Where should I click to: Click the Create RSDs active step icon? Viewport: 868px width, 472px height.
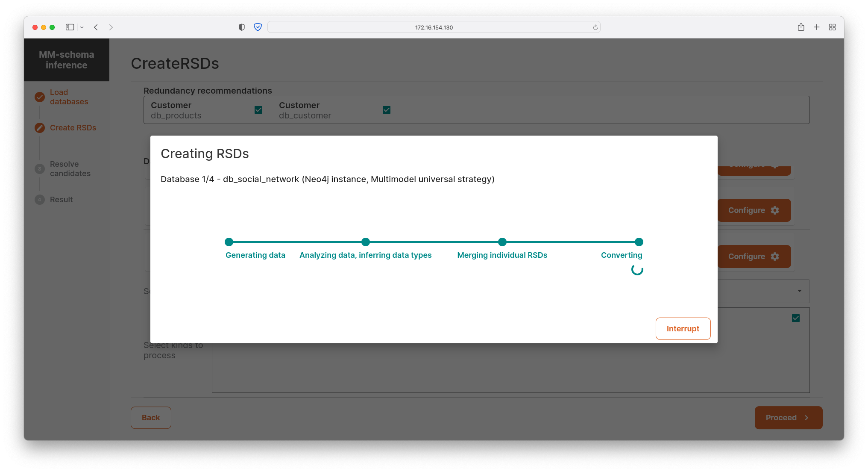[x=39, y=127]
